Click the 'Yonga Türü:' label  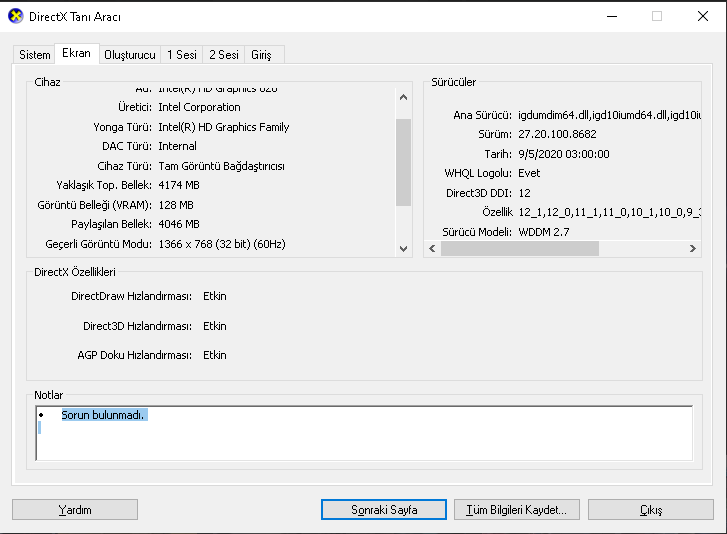[122, 127]
